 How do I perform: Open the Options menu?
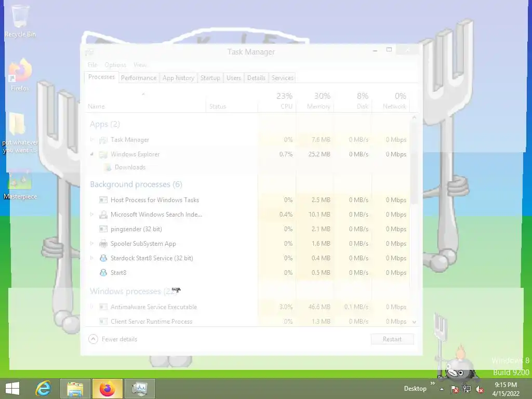[115, 65]
